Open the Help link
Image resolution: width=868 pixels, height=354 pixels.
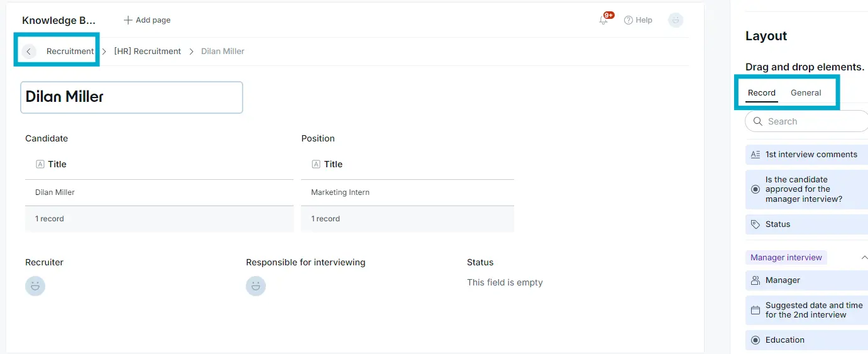(638, 20)
